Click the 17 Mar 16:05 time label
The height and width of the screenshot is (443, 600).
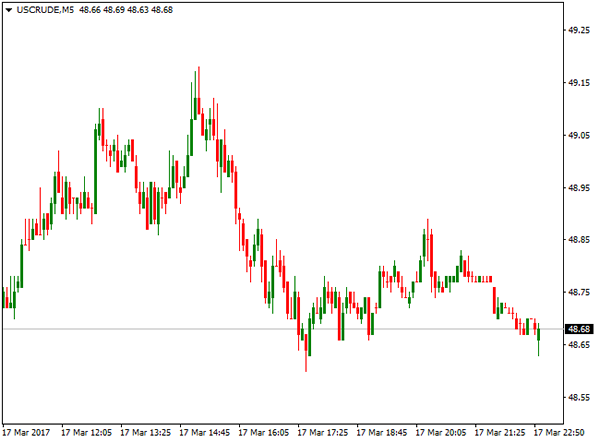pyautogui.click(x=264, y=433)
